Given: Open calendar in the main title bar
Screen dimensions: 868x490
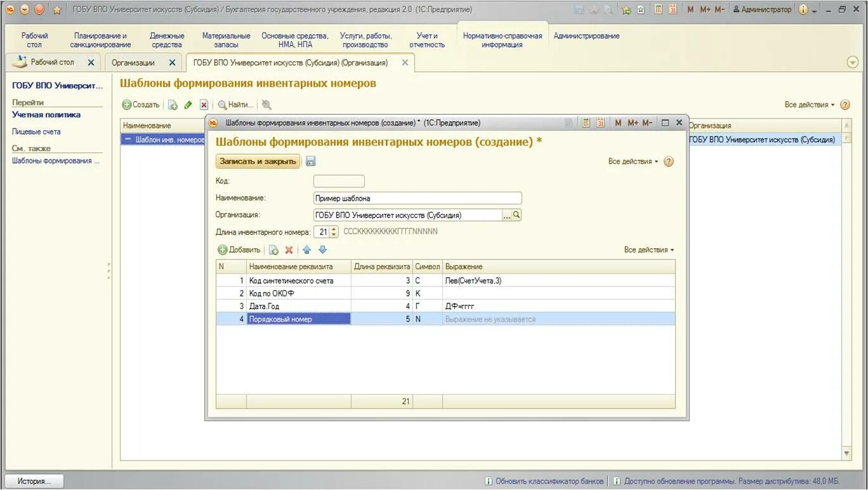Looking at the screenshot, I should 673,10.
